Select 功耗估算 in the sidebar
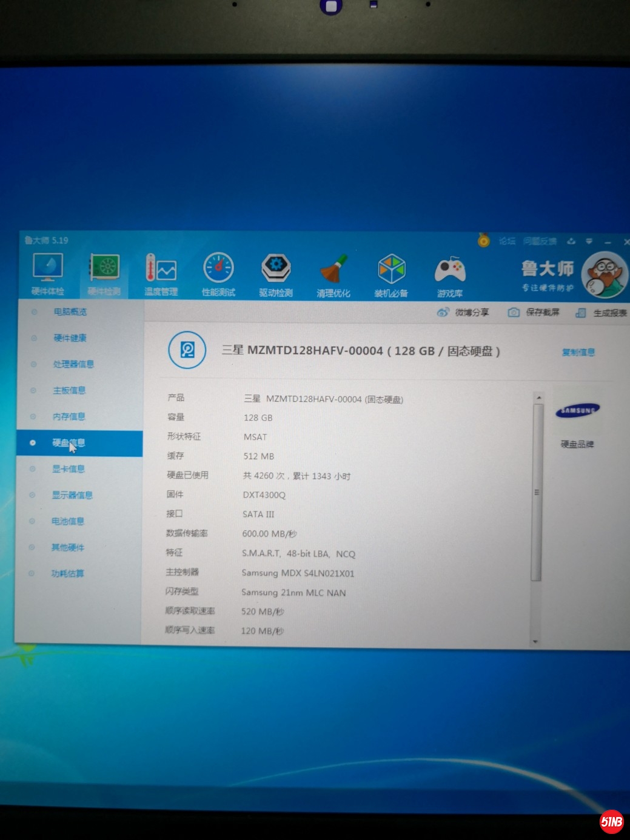Screen dimensions: 630x840 pyautogui.click(x=67, y=573)
